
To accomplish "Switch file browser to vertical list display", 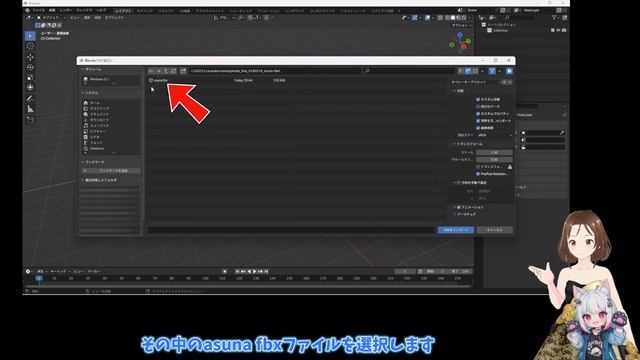I will coord(461,71).
